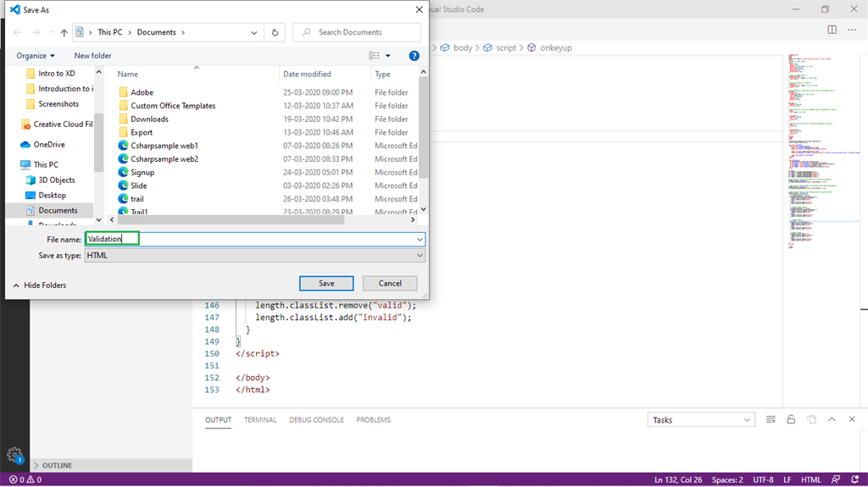The height and width of the screenshot is (487, 868).
Task: Click the file list vertical scrollbar
Action: point(424,127)
